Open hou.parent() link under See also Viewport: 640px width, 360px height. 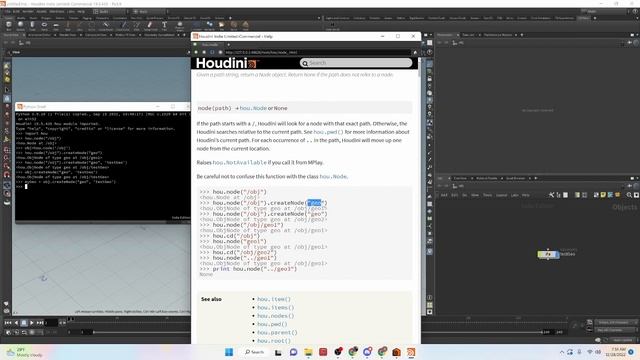point(277,333)
